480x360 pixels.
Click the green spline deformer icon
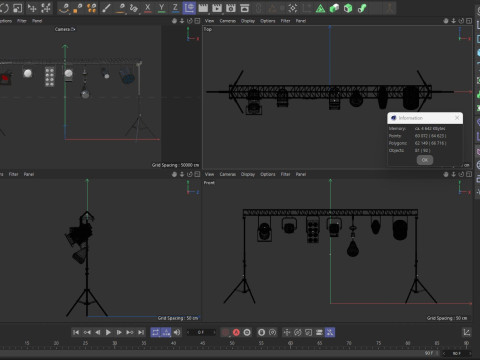click(x=362, y=8)
